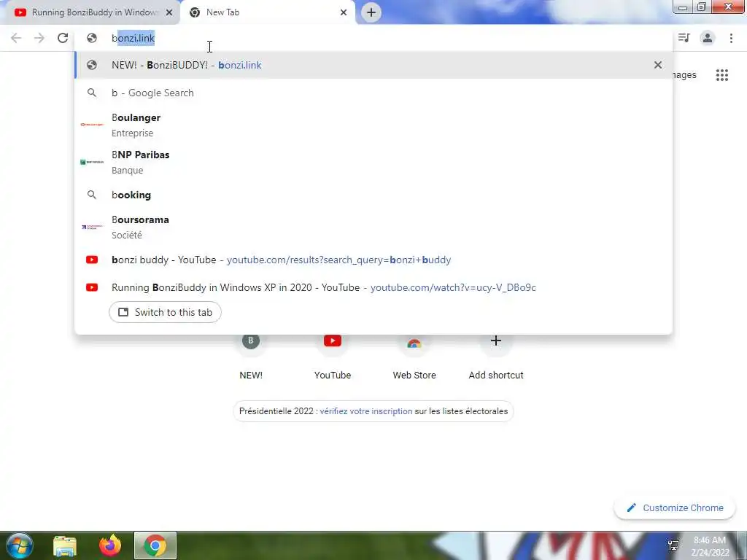Open the Google apps grid
Viewport: 747px width, 560px height.
(x=722, y=75)
